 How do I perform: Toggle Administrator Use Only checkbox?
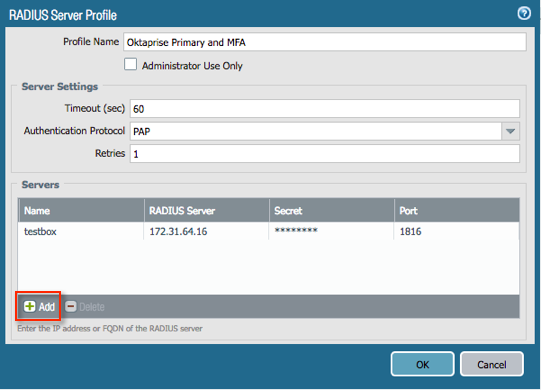pyautogui.click(x=130, y=65)
